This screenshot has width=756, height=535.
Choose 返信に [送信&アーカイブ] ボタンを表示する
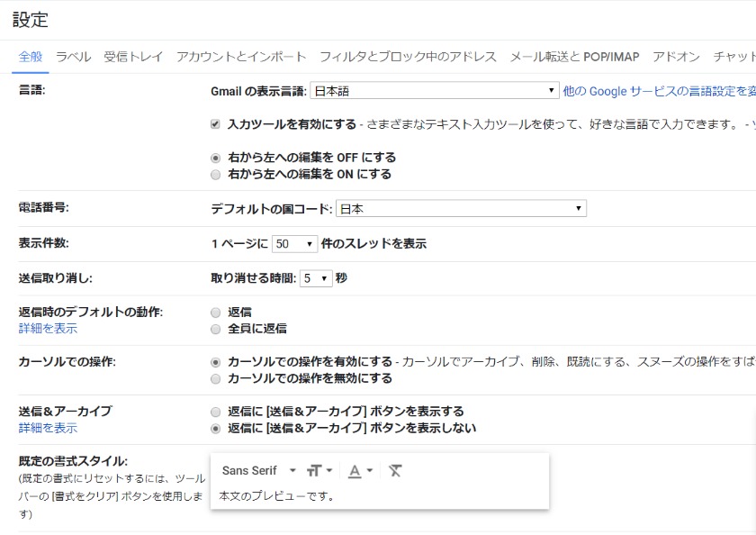pos(215,412)
